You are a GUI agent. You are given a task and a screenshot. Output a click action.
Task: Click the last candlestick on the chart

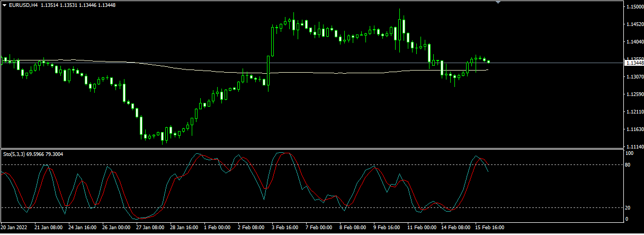pyautogui.click(x=488, y=62)
